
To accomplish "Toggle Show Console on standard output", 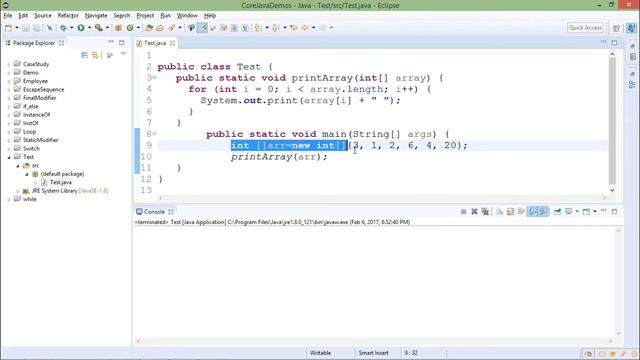I will [532, 211].
